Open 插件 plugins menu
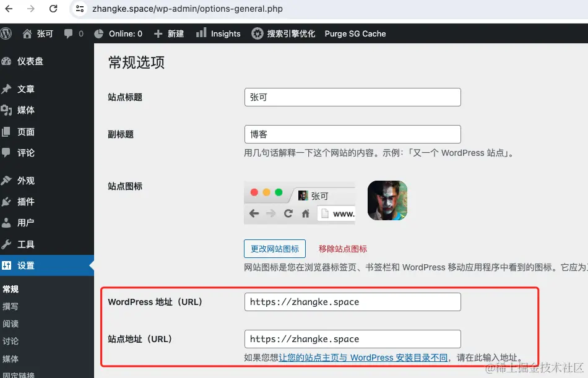 point(25,202)
